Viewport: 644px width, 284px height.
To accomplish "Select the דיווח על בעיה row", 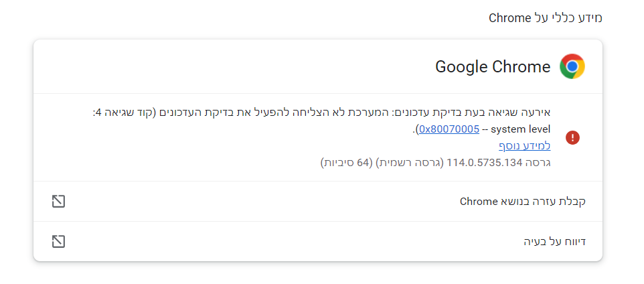I will coord(318,241).
